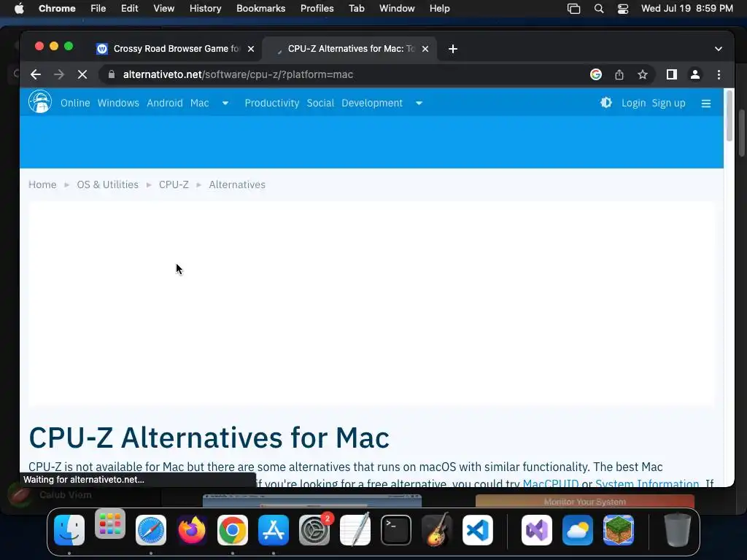The image size is (747, 560).
Task: Bookmark this page with the star icon
Action: [642, 74]
